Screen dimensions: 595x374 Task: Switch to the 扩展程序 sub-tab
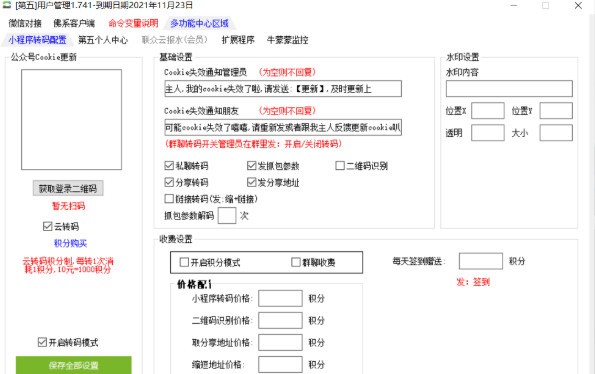click(238, 40)
